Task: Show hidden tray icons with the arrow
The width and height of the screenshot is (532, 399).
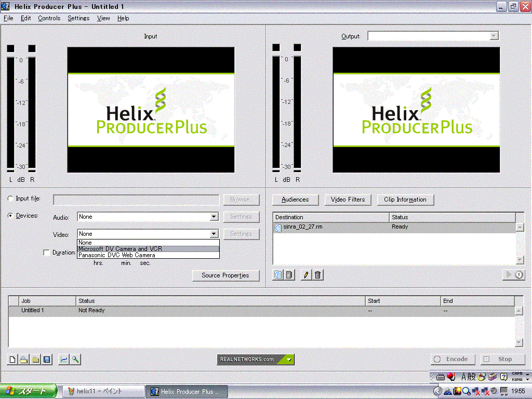Action: point(437,391)
